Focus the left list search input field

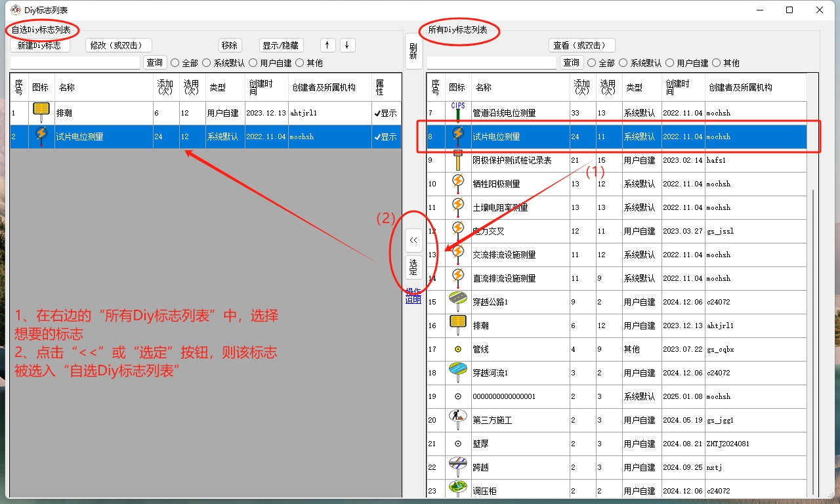point(75,63)
